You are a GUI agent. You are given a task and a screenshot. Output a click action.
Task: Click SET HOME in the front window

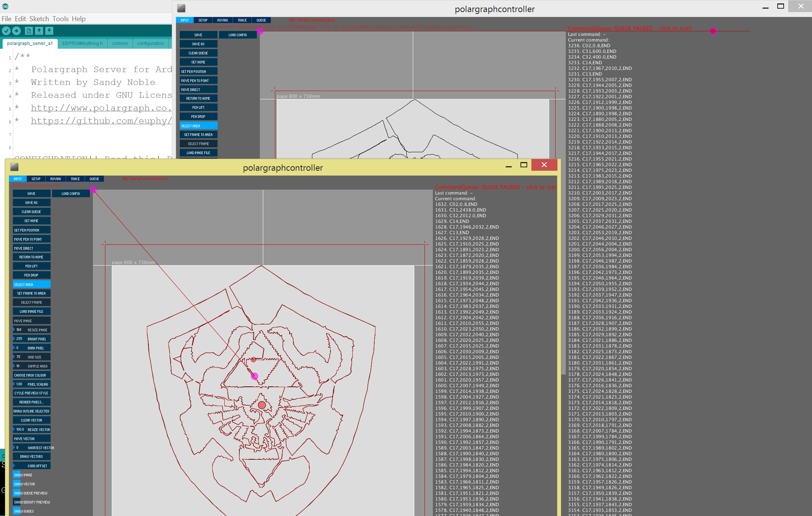[32, 221]
